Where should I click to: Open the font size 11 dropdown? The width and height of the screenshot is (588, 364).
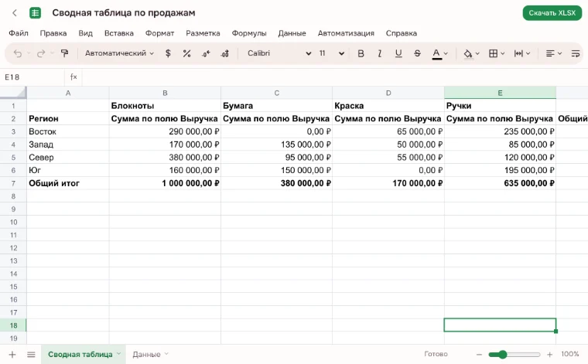331,53
